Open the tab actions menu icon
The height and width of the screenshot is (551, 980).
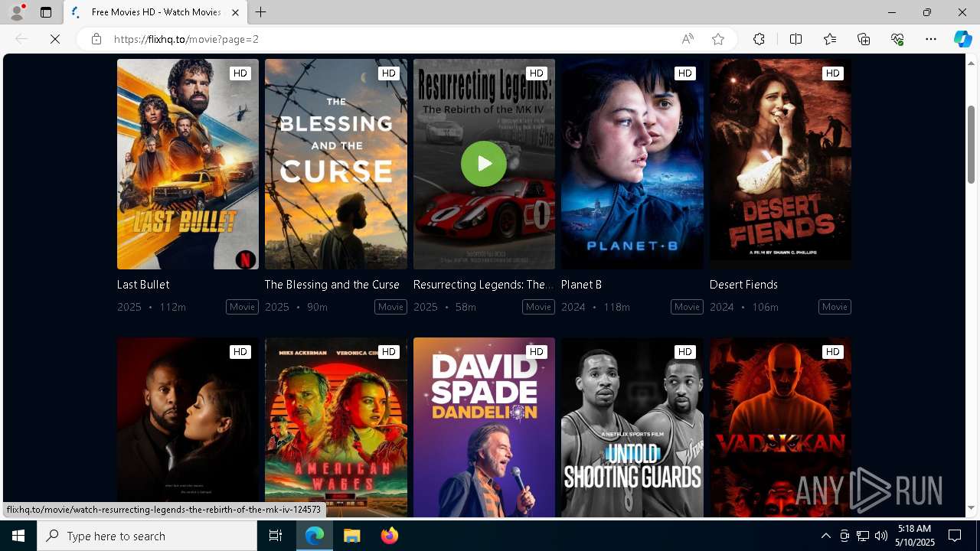click(x=46, y=12)
